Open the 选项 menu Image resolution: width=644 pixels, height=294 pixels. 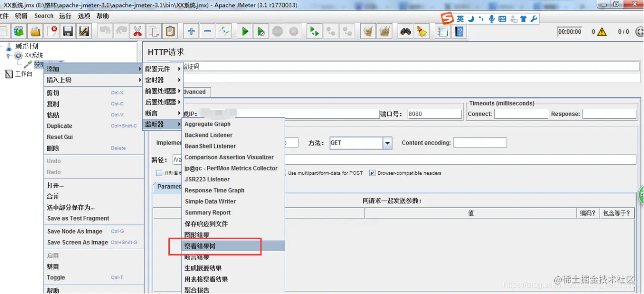coord(84,16)
